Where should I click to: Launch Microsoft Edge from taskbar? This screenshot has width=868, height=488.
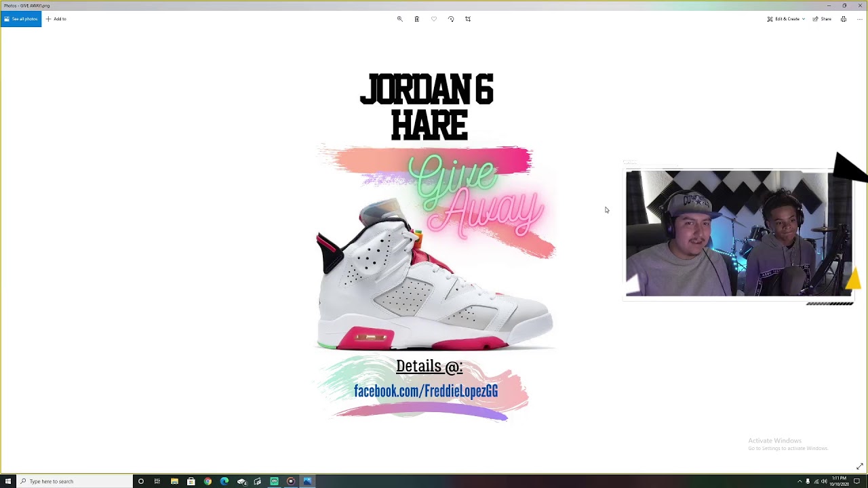(x=224, y=481)
